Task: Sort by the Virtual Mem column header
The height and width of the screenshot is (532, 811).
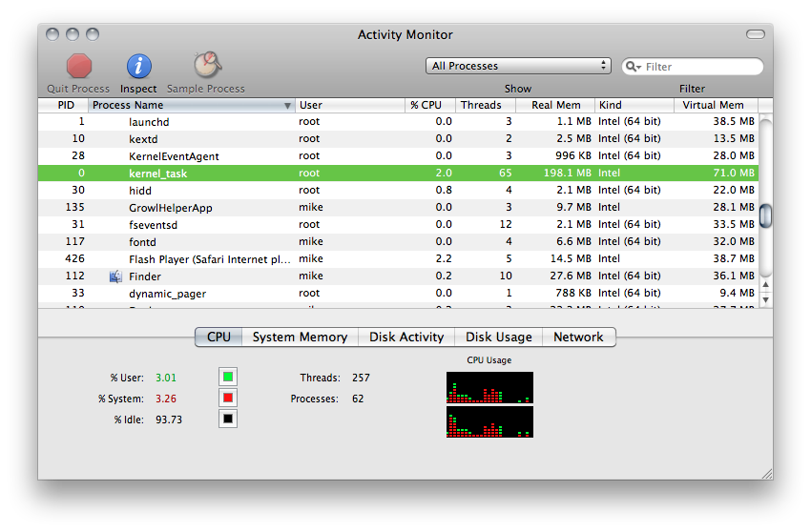Action: (717, 105)
